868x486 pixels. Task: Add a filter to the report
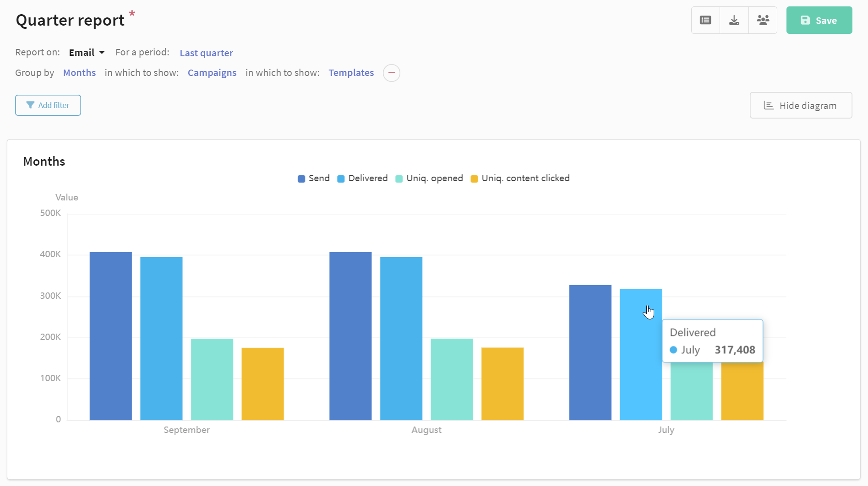tap(48, 105)
